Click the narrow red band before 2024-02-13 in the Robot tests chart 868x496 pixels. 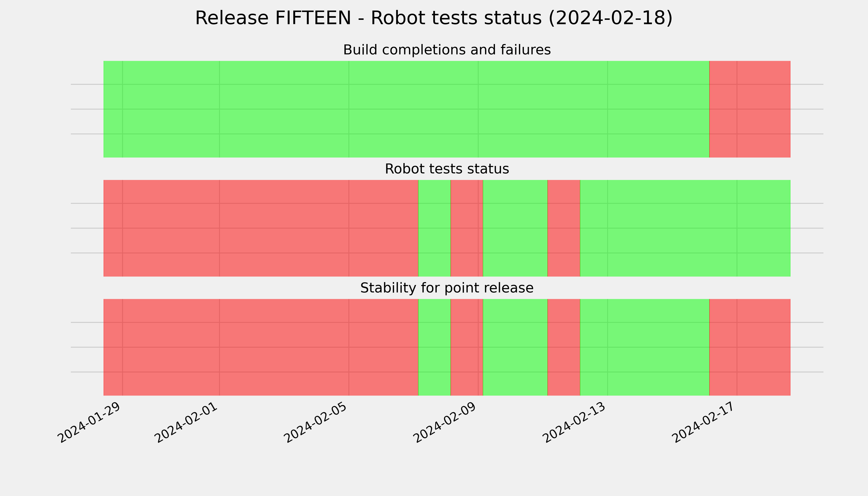pyautogui.click(x=564, y=228)
